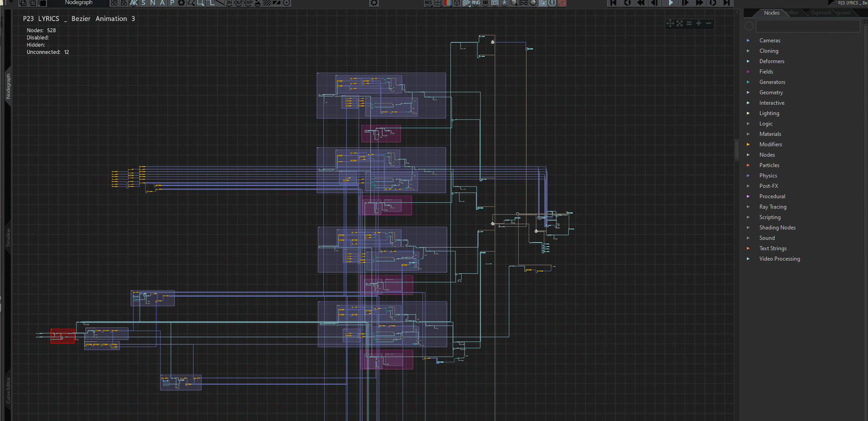868x421 pixels.
Task: Toggle the BB bounding box toolbar icon
Action: pyautogui.click(x=485, y=3)
